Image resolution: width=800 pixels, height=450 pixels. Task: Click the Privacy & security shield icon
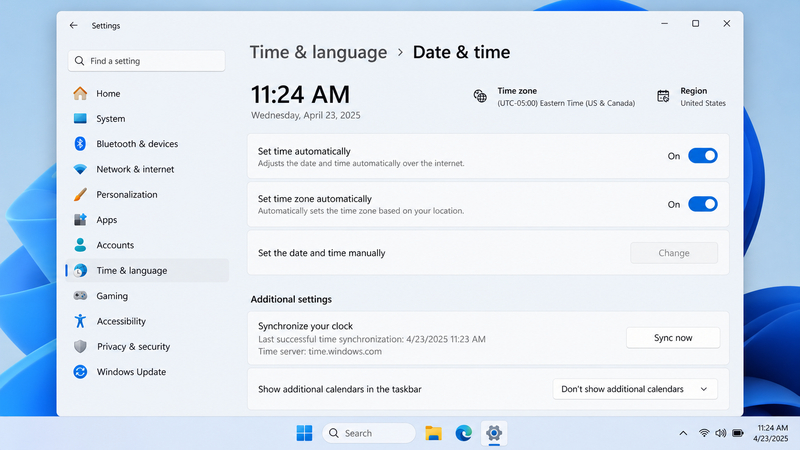80,346
